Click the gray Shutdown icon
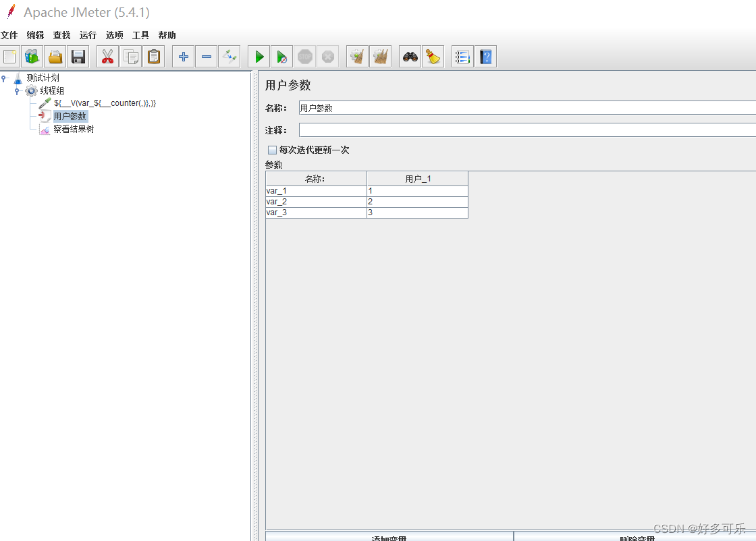Viewport: 756px width, 541px height. point(328,57)
